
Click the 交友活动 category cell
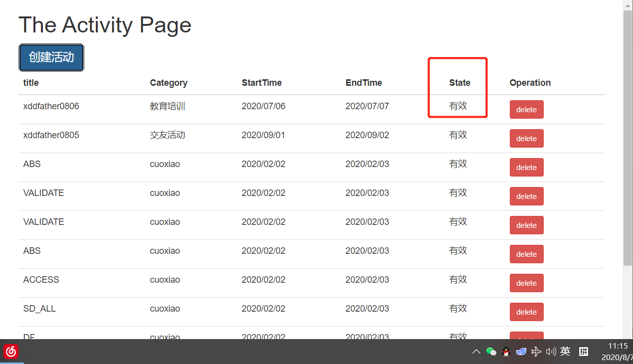point(168,135)
